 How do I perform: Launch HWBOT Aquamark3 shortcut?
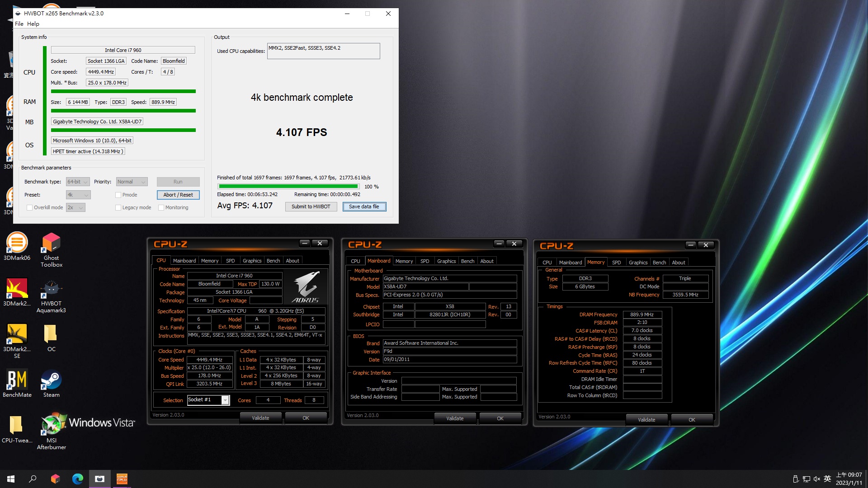click(51, 296)
